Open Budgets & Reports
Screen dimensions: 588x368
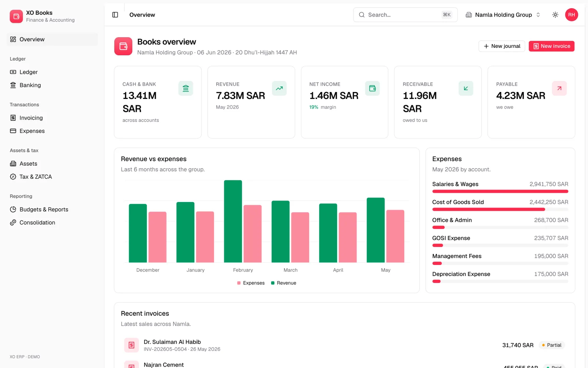click(x=52, y=209)
